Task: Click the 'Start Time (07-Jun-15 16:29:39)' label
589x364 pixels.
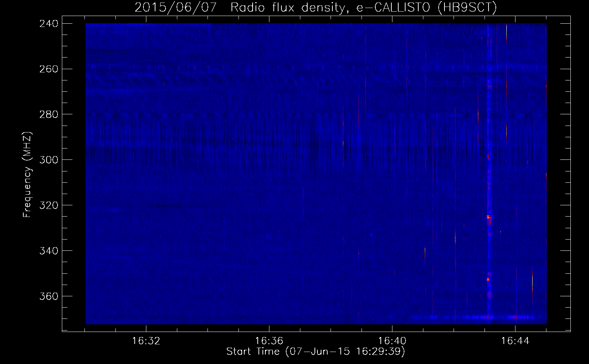Action: coord(316,352)
